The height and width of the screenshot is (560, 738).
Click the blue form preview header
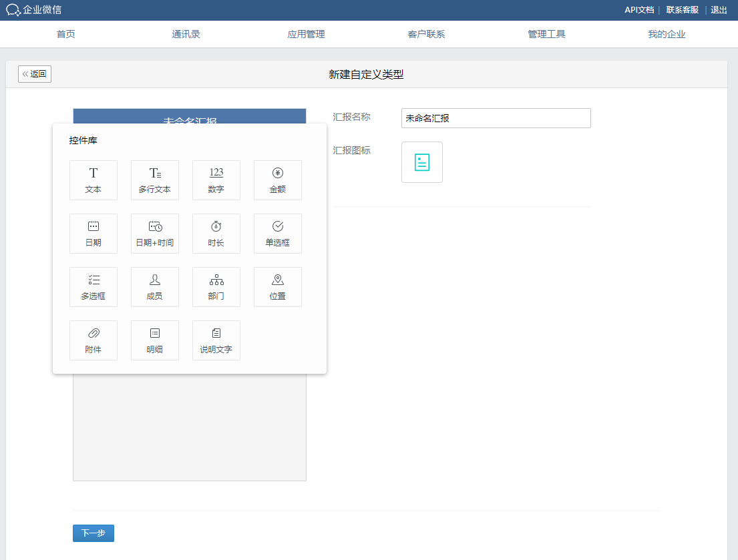click(x=190, y=116)
